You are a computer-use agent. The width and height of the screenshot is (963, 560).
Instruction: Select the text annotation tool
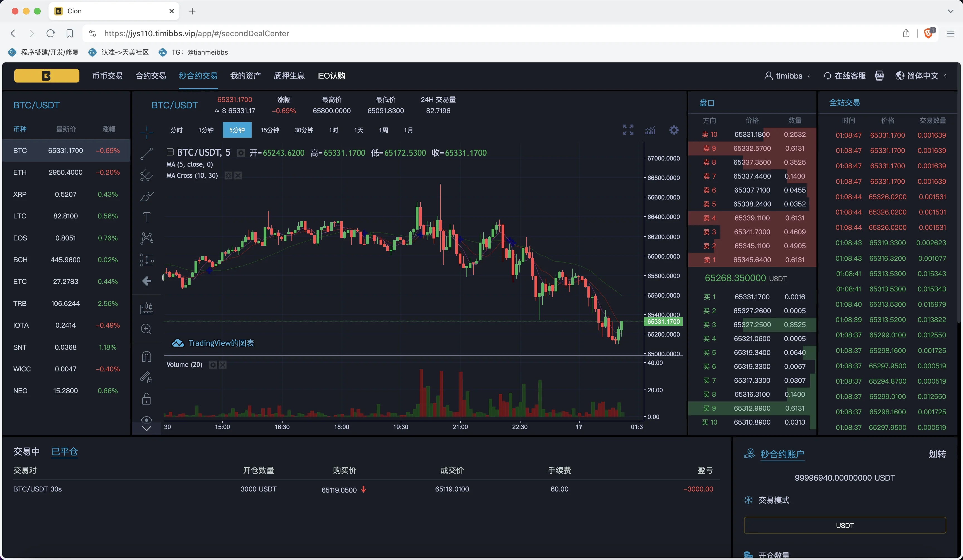(146, 217)
